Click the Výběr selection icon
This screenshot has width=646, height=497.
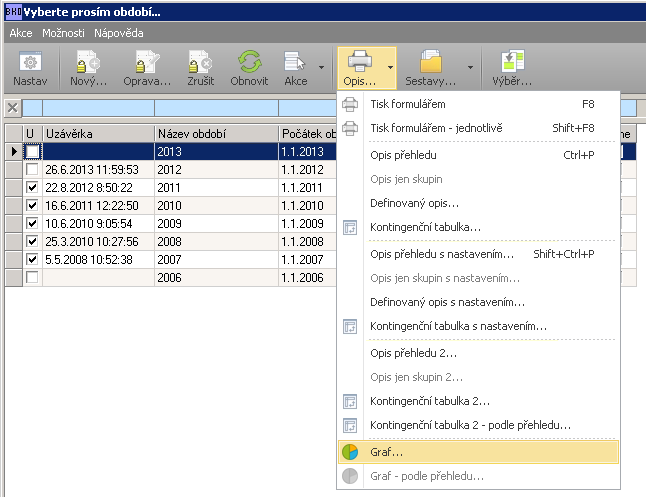[x=512, y=62]
